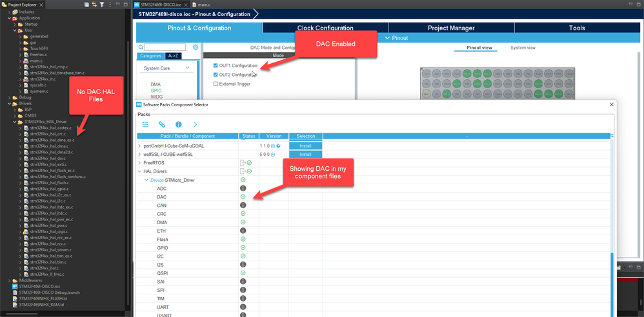Open the Project Explorer filter icon
The height and width of the screenshot is (317, 644).
(x=102, y=5)
